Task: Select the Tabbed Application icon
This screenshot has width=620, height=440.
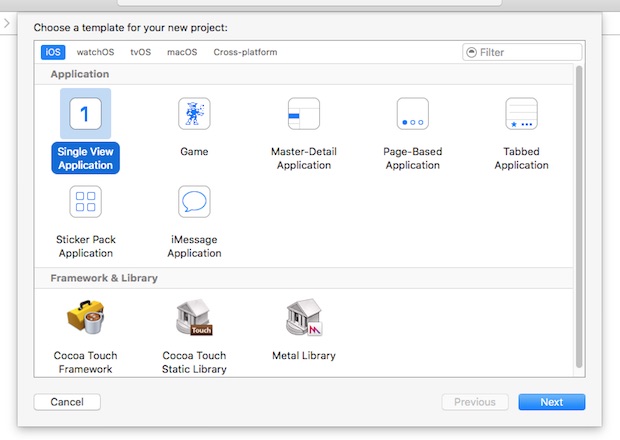Action: pos(521,114)
